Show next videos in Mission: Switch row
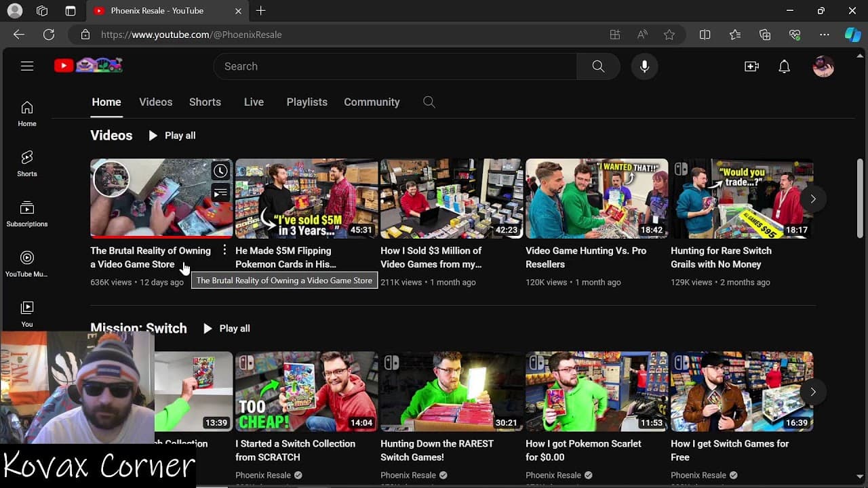Screen dimensions: 868x488 click(x=813, y=391)
